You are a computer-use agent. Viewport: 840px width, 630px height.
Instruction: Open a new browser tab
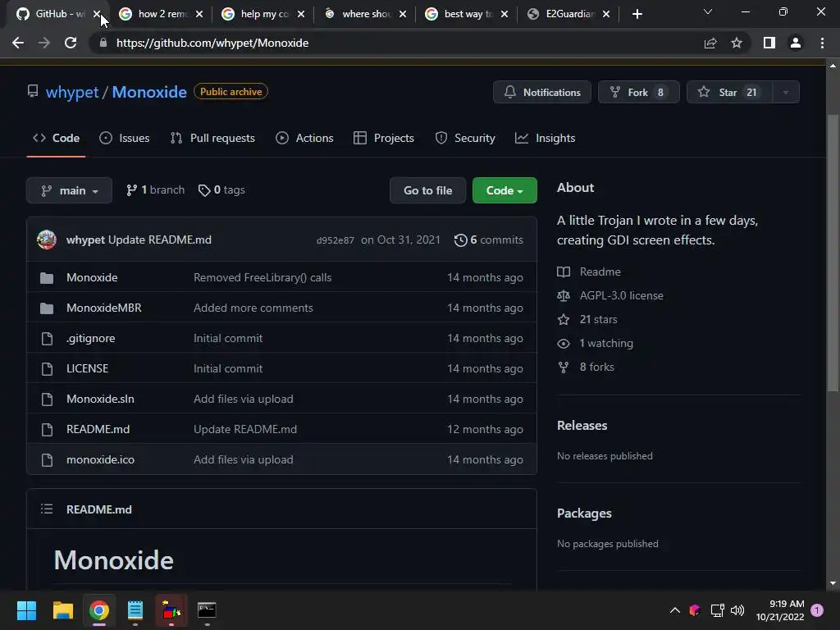(x=637, y=14)
